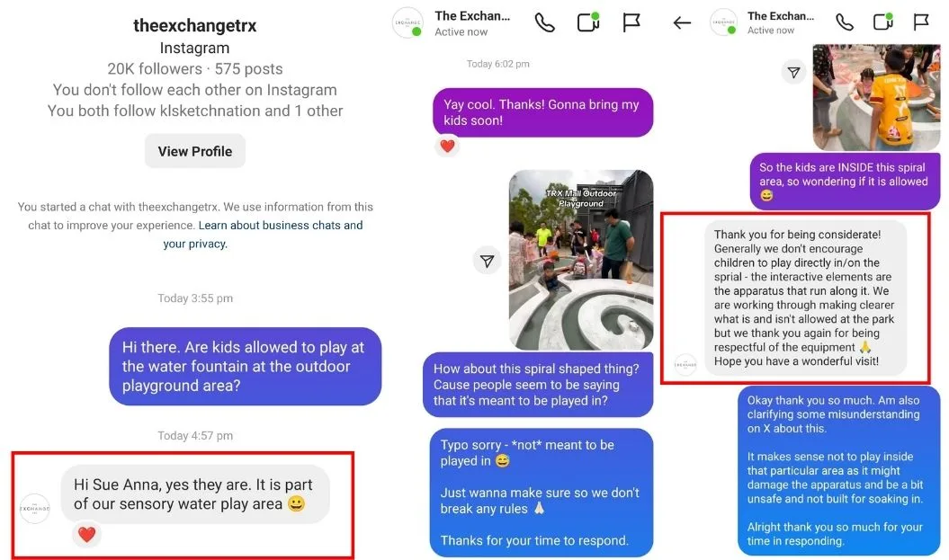Image resolution: width=949 pixels, height=560 pixels.
Task: Start voice call in middle chat header
Action: tap(544, 23)
